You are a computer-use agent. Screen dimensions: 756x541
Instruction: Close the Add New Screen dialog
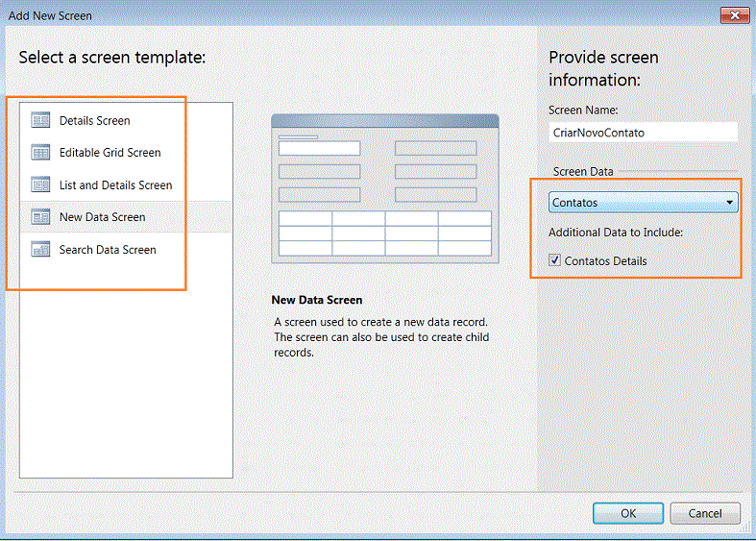click(x=735, y=15)
